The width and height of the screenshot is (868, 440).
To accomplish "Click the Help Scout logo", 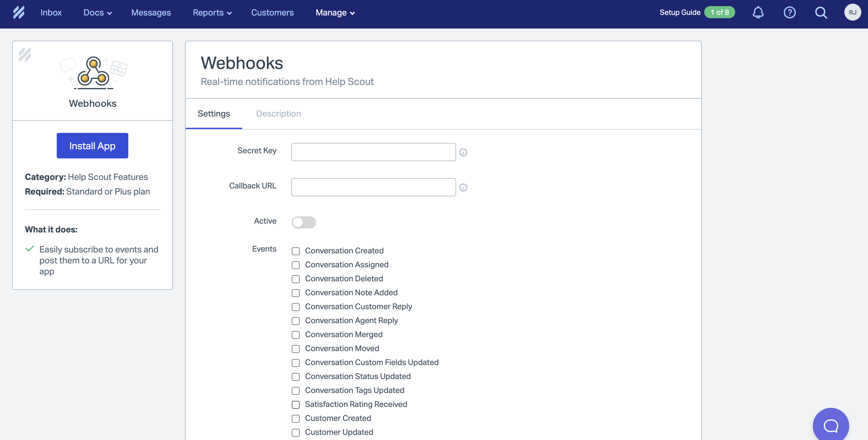I will pos(19,12).
